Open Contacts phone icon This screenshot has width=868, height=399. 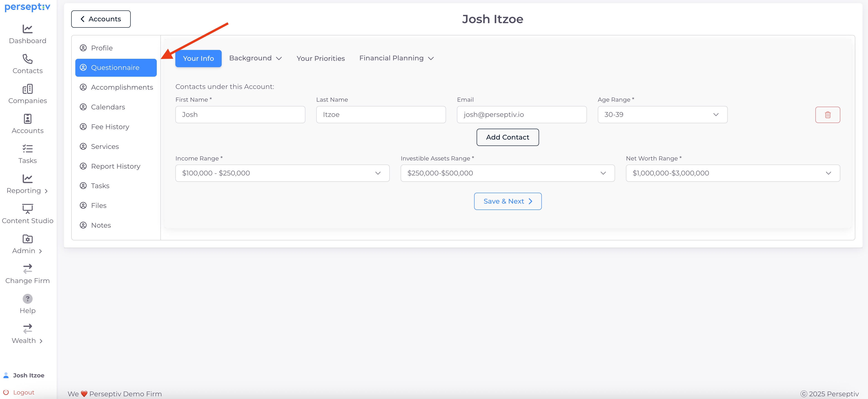coord(27,59)
